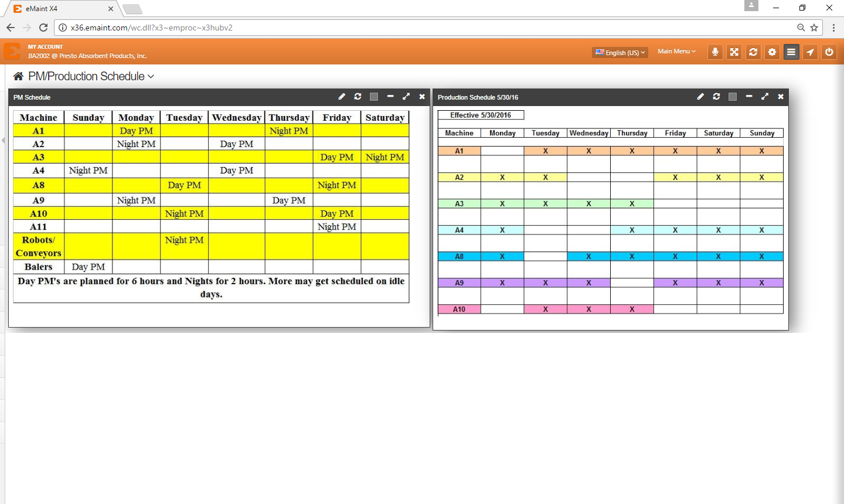844x504 pixels.
Task: View site information icon in address bar
Action: click(x=63, y=28)
